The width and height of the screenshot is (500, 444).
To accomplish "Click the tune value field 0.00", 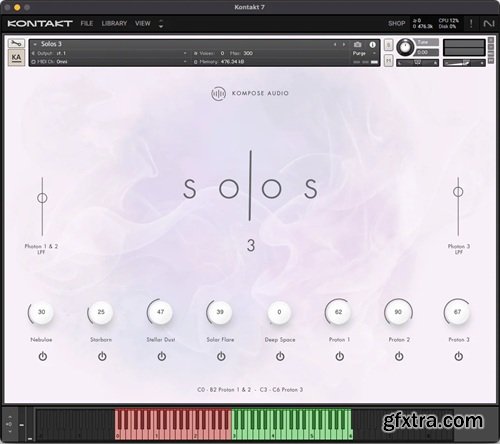I will [x=427, y=52].
